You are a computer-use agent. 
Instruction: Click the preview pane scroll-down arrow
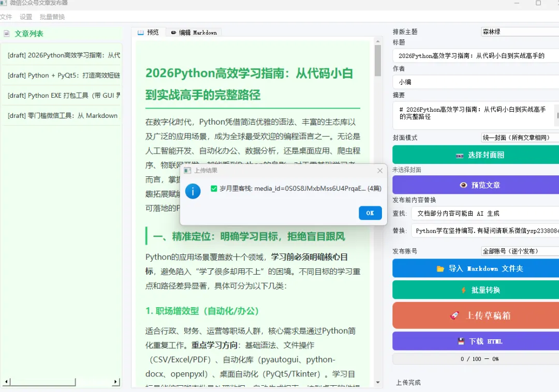(x=378, y=383)
